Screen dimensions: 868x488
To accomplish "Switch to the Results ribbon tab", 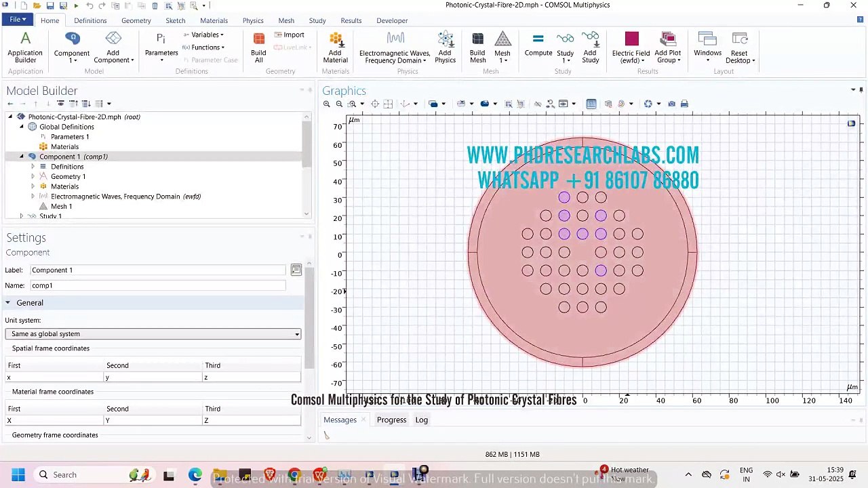I will click(351, 20).
